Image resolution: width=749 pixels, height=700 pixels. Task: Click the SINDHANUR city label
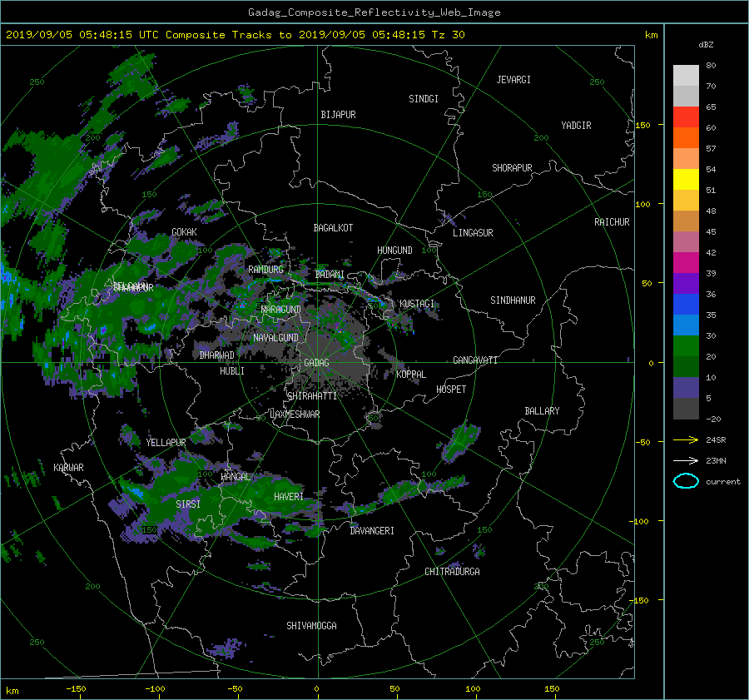coord(513,300)
